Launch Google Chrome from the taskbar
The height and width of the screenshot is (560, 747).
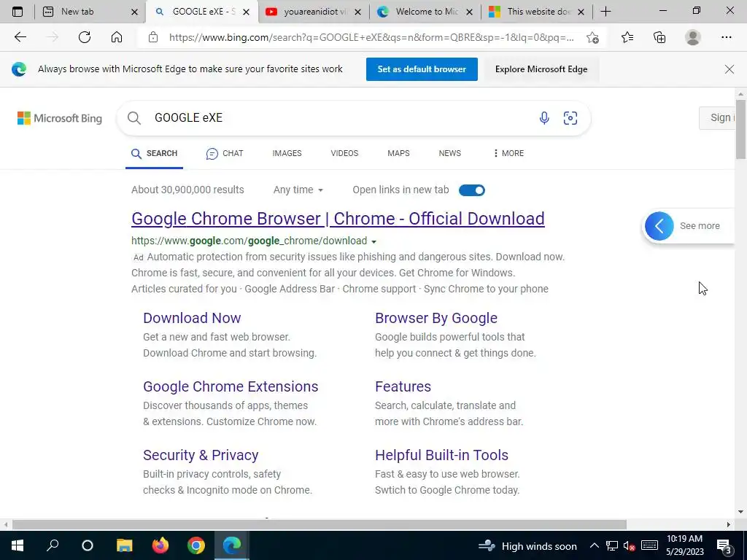[x=196, y=545]
